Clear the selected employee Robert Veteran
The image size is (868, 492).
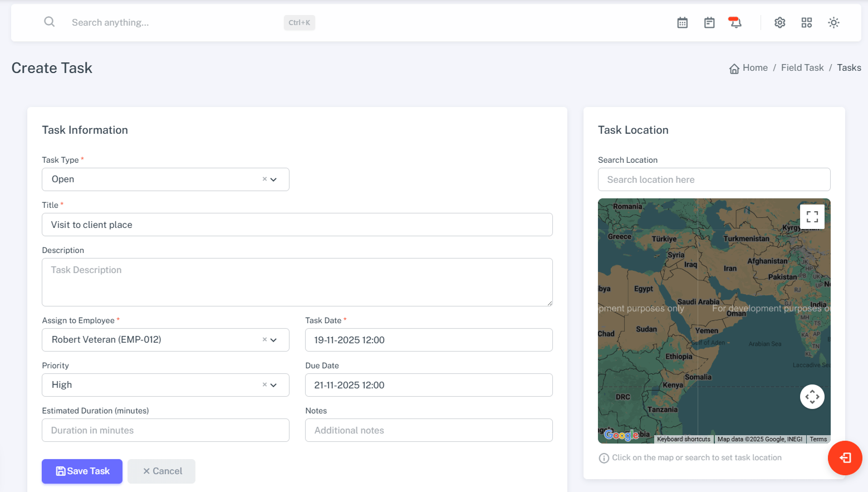[x=264, y=339]
